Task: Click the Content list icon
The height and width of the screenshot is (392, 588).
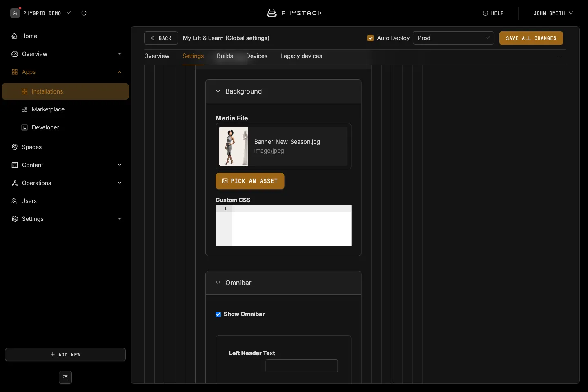Action: (x=15, y=165)
